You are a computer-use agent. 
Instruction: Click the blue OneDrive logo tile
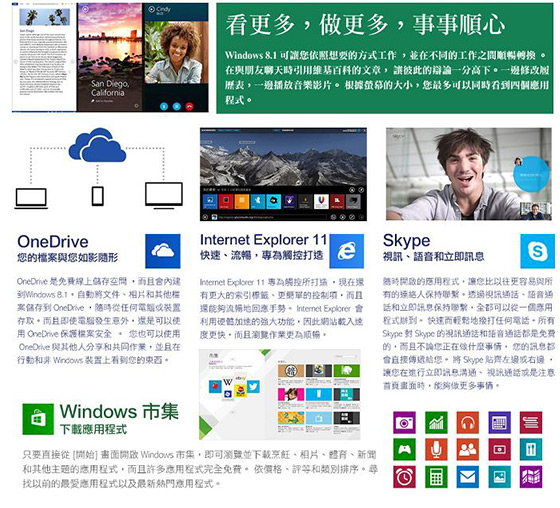point(163,251)
